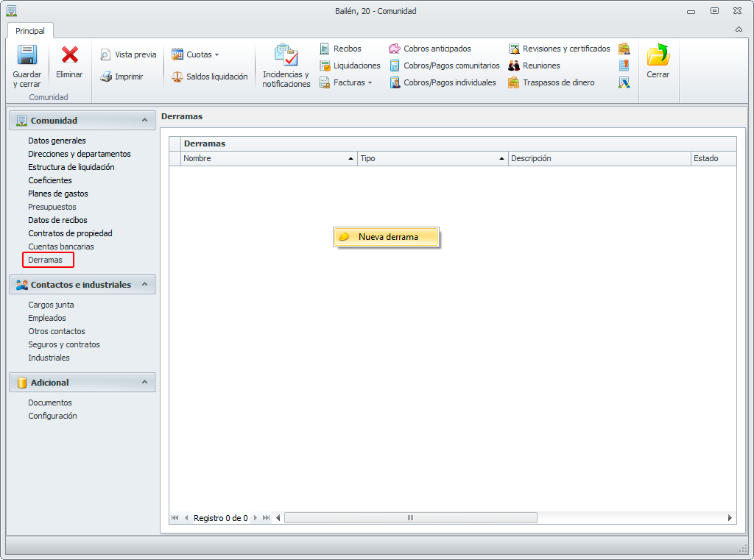Open Derramas in sidebar

click(45, 260)
